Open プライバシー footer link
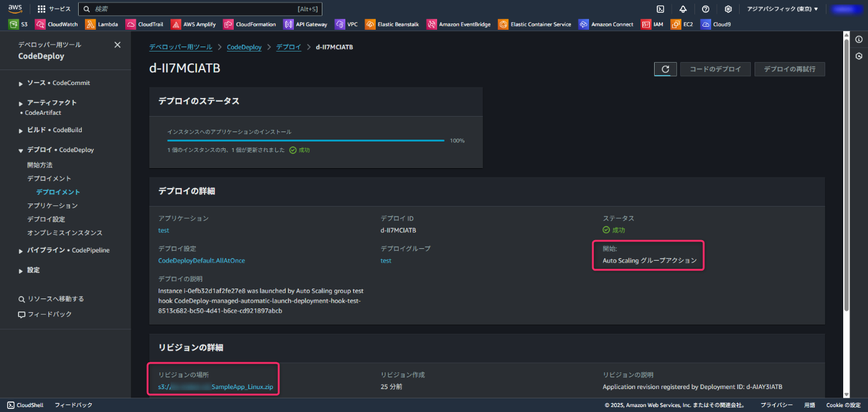Image resolution: width=868 pixels, height=412 pixels. [x=777, y=405]
